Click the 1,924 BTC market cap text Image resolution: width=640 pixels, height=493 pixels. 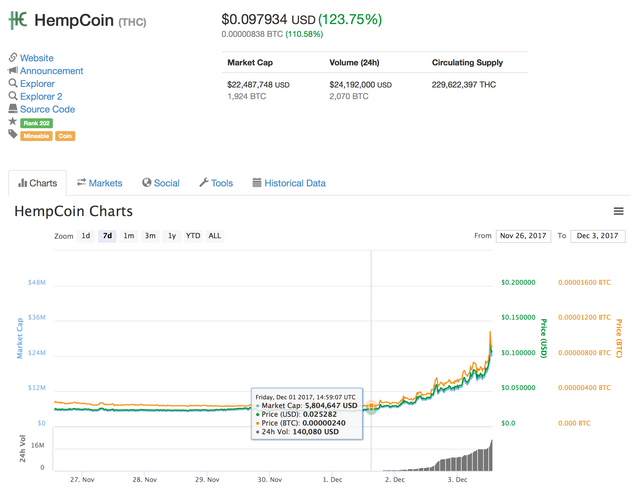click(x=247, y=96)
